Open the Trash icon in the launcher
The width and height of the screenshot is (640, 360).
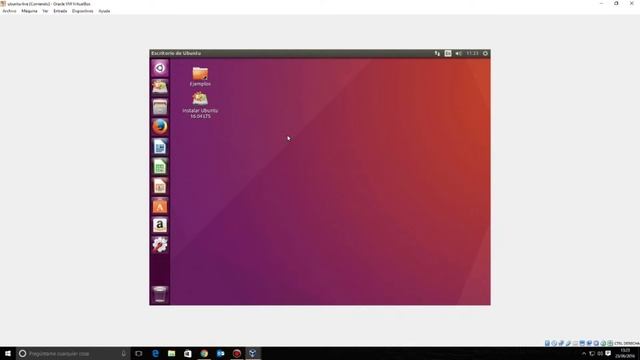click(160, 294)
